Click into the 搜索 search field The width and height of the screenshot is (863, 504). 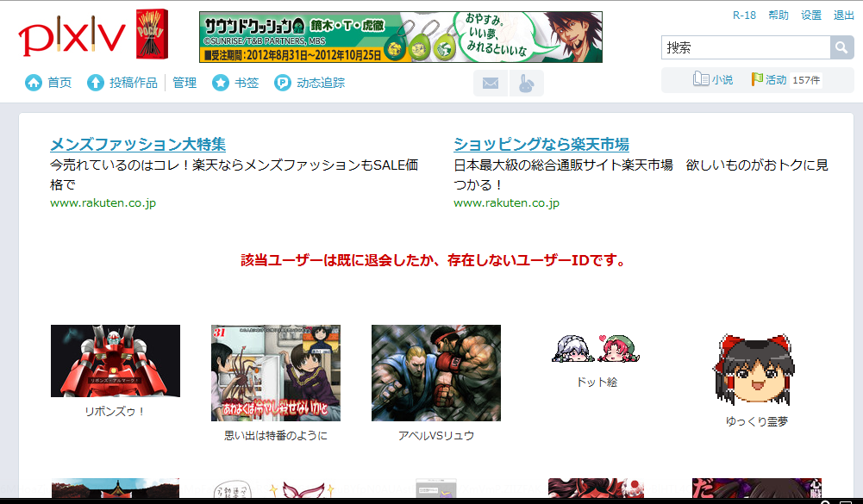tap(746, 48)
